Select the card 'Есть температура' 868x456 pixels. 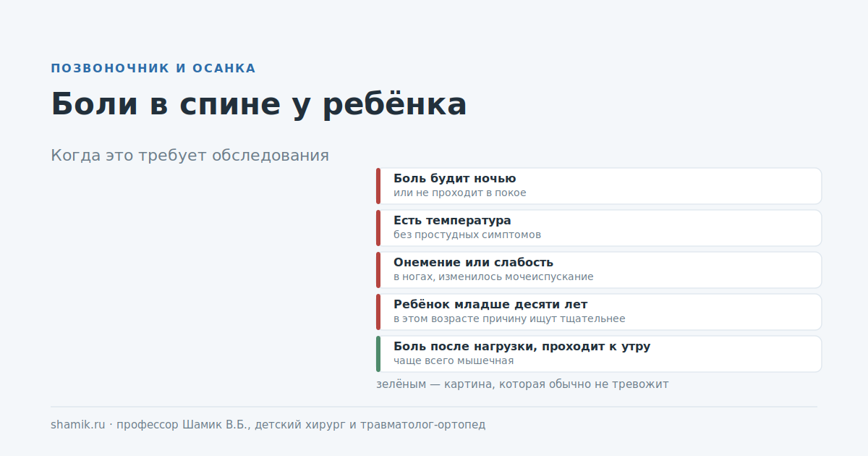pyautogui.click(x=599, y=228)
